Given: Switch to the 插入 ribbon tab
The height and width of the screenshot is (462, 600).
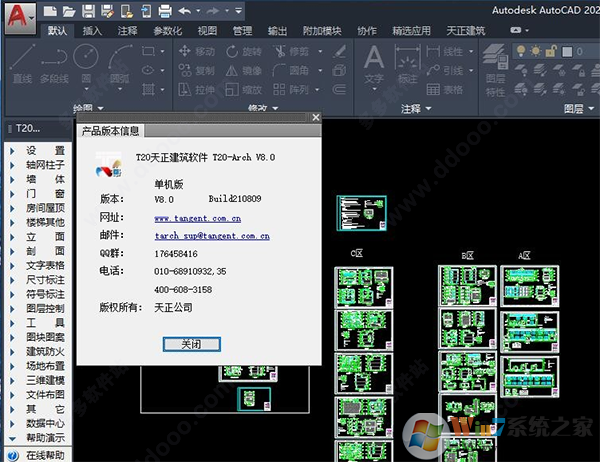Looking at the screenshot, I should point(92,31).
